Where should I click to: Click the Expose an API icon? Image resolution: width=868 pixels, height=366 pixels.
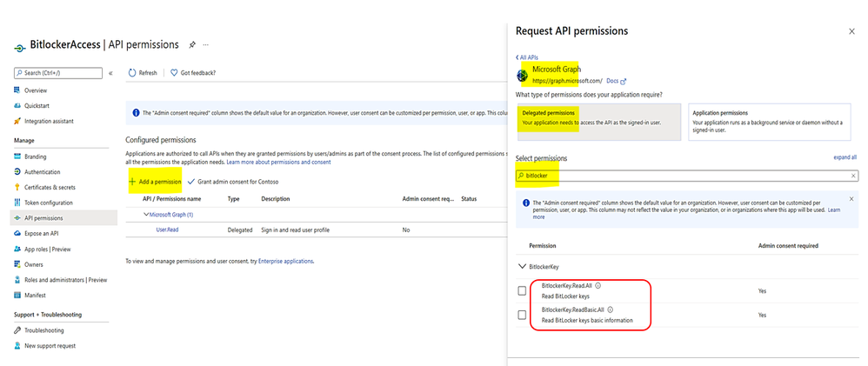17,234
